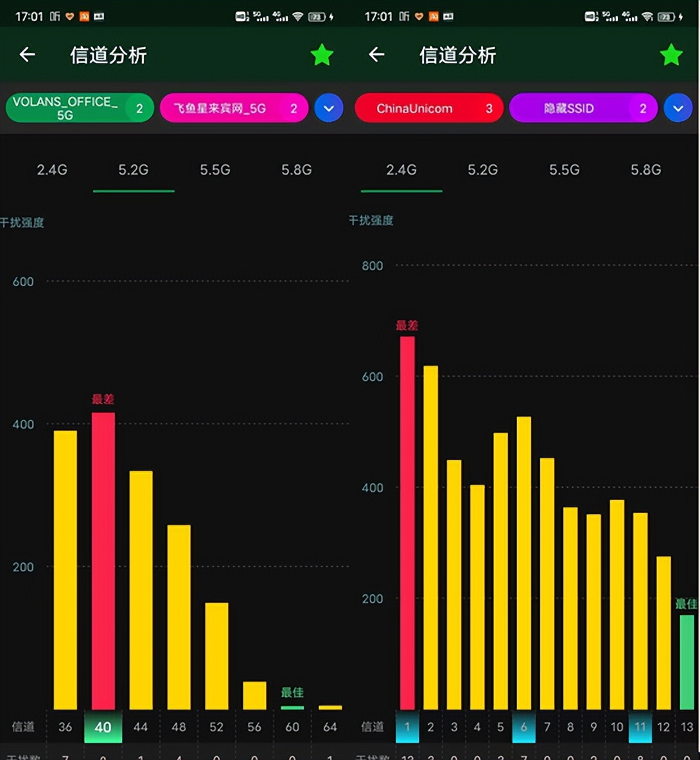700x760 pixels.
Task: Open the 隐藏SSID hidden network chip
Action: [583, 108]
